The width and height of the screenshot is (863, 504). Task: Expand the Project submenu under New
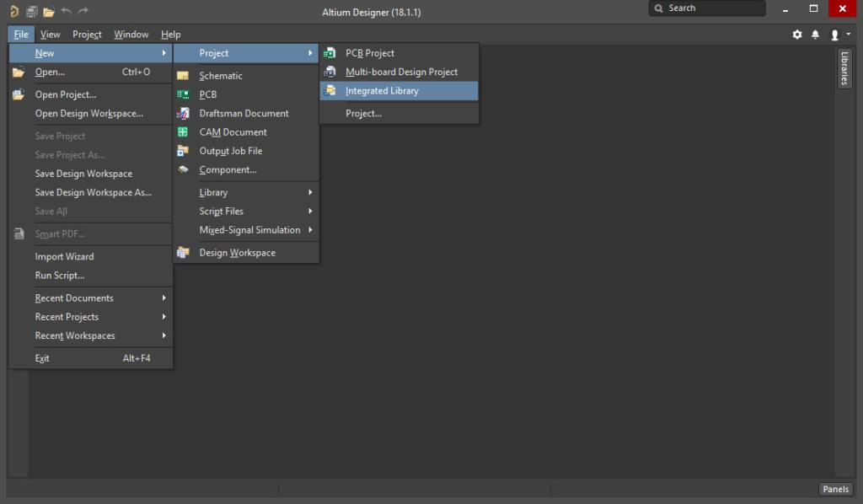click(x=246, y=53)
